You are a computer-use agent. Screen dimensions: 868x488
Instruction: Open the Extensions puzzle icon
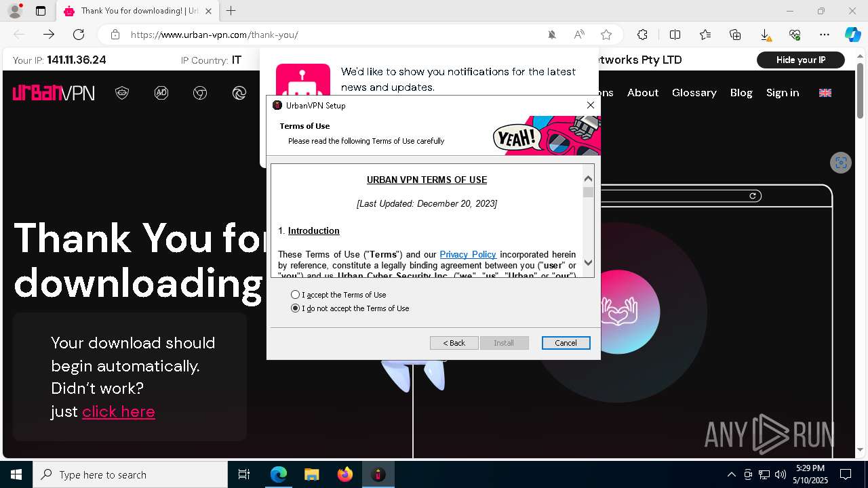(642, 35)
